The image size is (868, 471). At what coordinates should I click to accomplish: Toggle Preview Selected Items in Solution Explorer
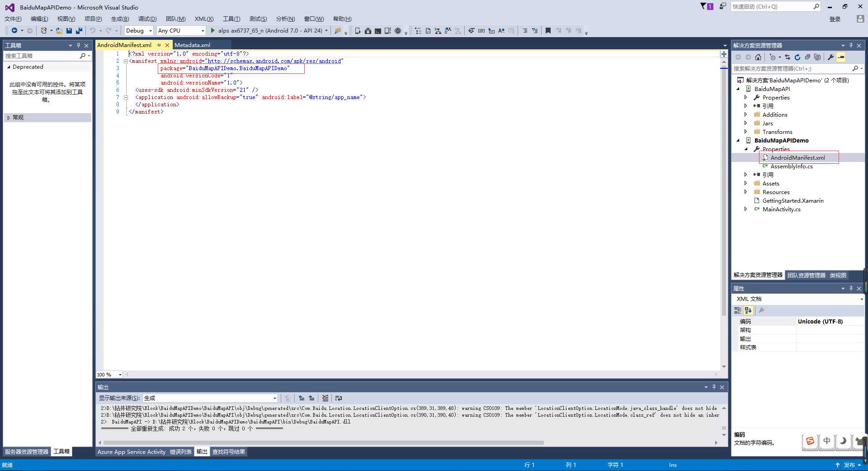coord(841,57)
